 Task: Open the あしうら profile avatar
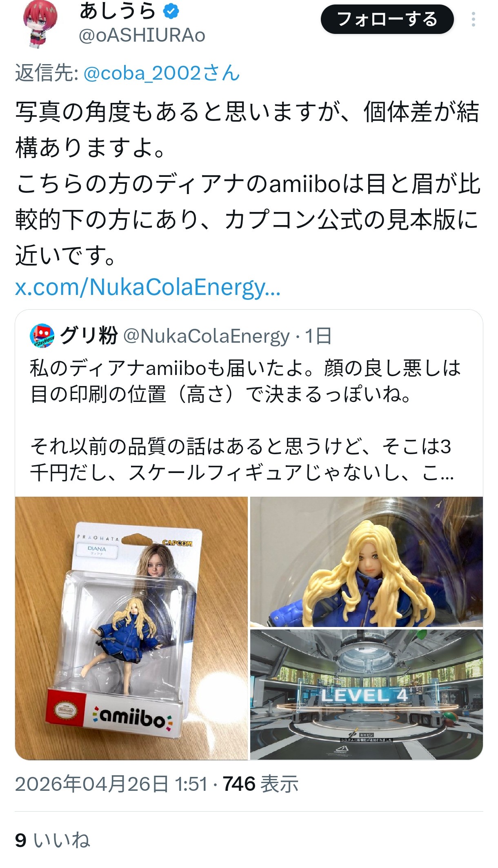tap(40, 23)
